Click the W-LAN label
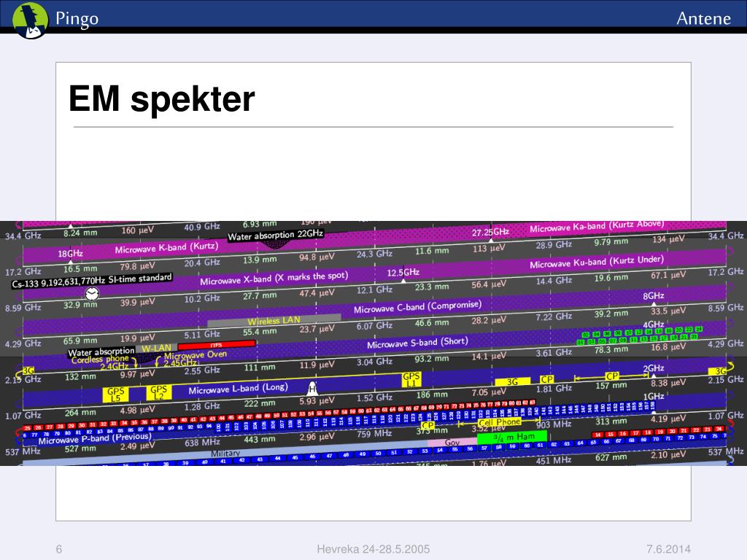 156,348
